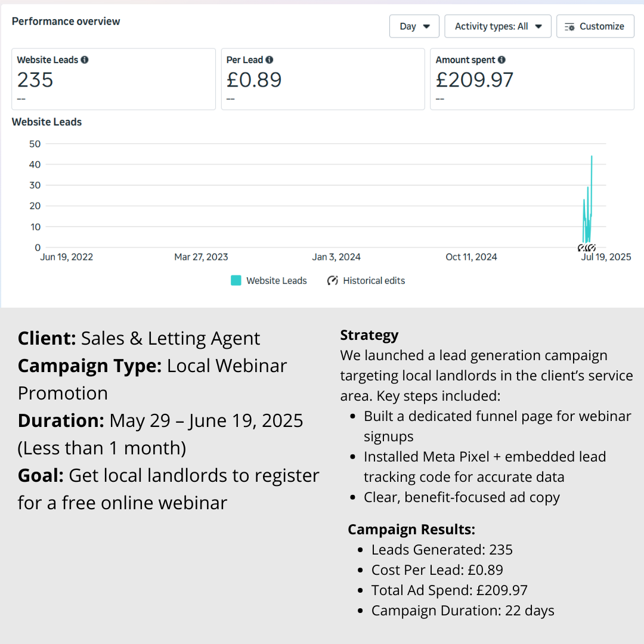Click the highest peak of the leads chart
Screen dimensions: 644x644
592,156
